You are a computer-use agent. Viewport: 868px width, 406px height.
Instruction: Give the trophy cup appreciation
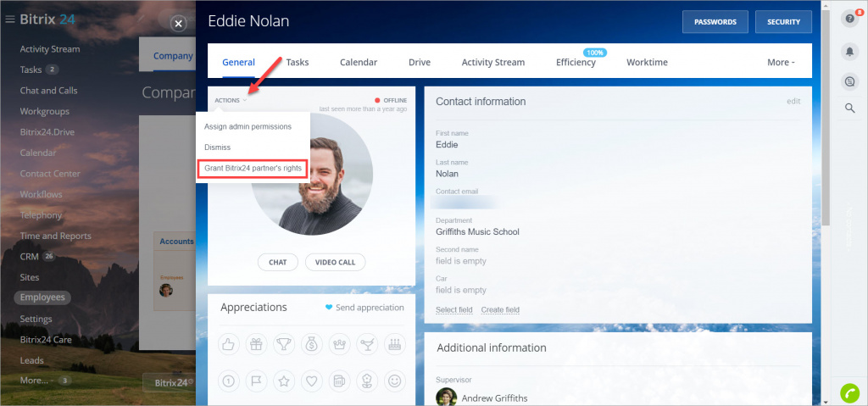click(284, 344)
